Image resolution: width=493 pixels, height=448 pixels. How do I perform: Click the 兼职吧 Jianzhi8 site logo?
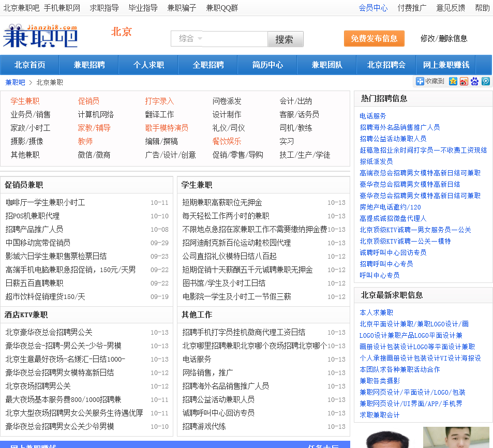(x=40, y=36)
